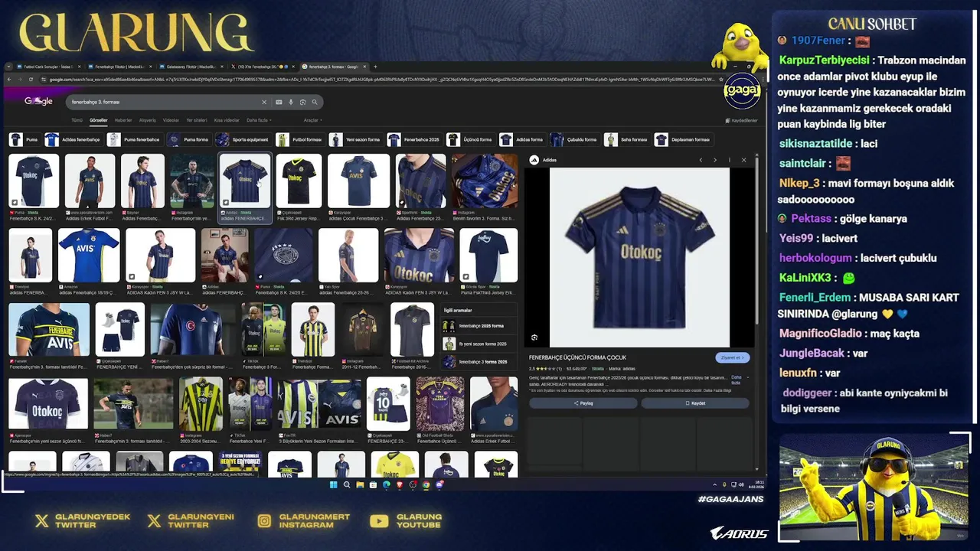Select Fenerbahce 2025 filter chip
Image resolution: width=980 pixels, height=551 pixels.
(414, 139)
